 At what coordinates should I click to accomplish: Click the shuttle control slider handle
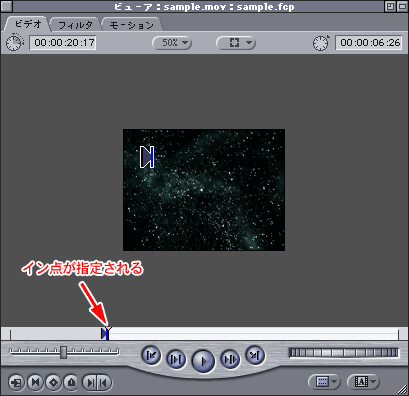point(63,352)
